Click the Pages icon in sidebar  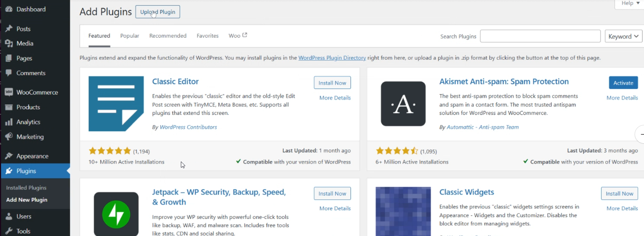click(x=9, y=58)
